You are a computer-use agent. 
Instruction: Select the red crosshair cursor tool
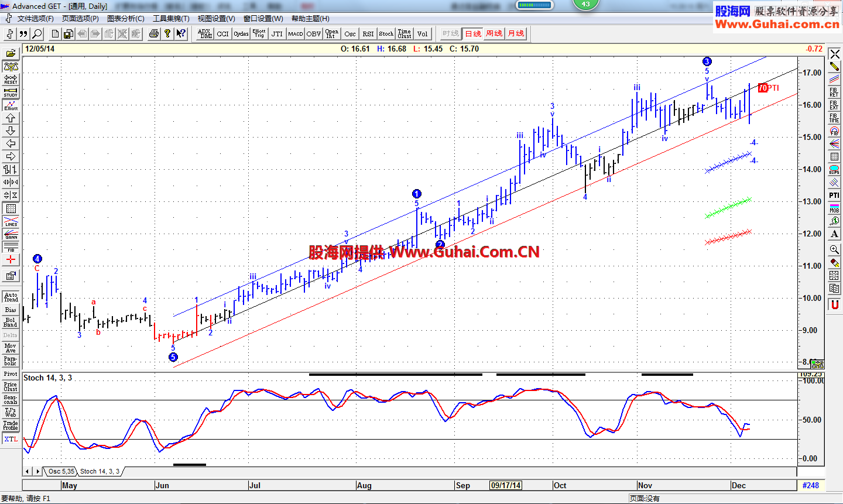11,260
